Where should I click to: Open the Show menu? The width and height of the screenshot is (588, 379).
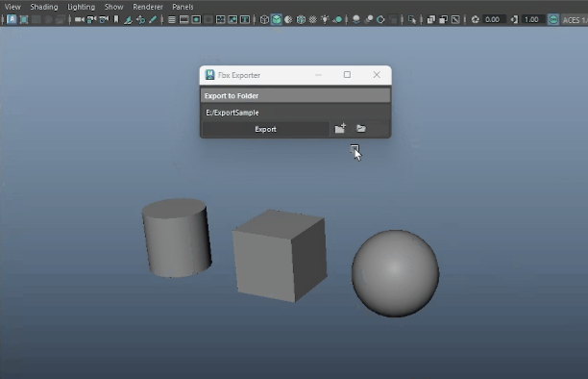[x=113, y=7]
